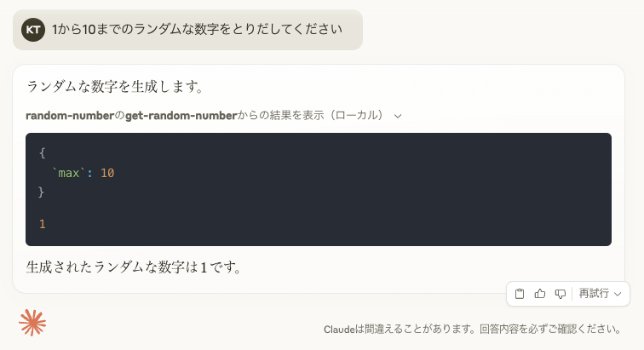Give the response a thumbs down

561,294
